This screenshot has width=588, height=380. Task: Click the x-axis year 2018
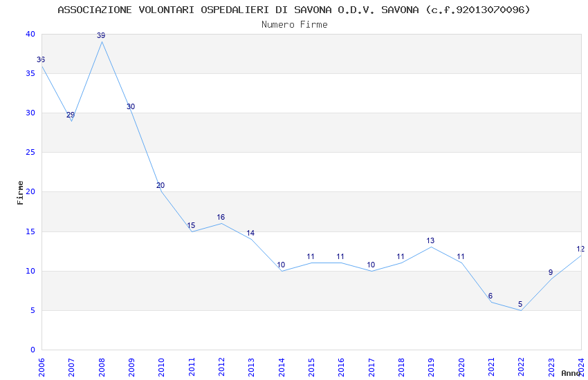(x=401, y=367)
